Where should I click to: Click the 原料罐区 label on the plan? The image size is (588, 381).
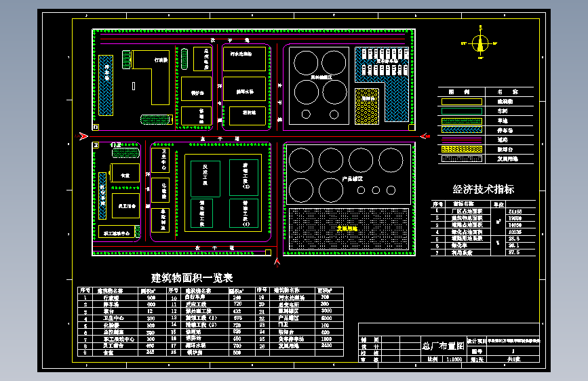point(321,77)
